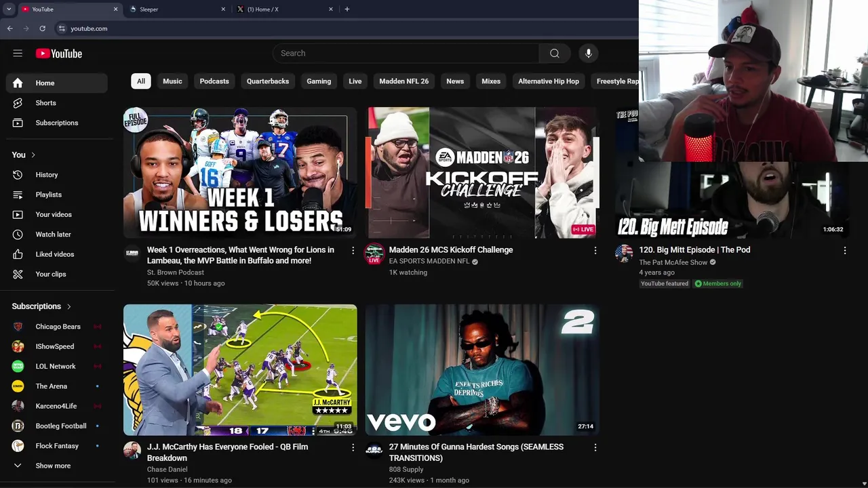
Task: Open IShowSpeed channel subscription
Action: (x=57, y=346)
